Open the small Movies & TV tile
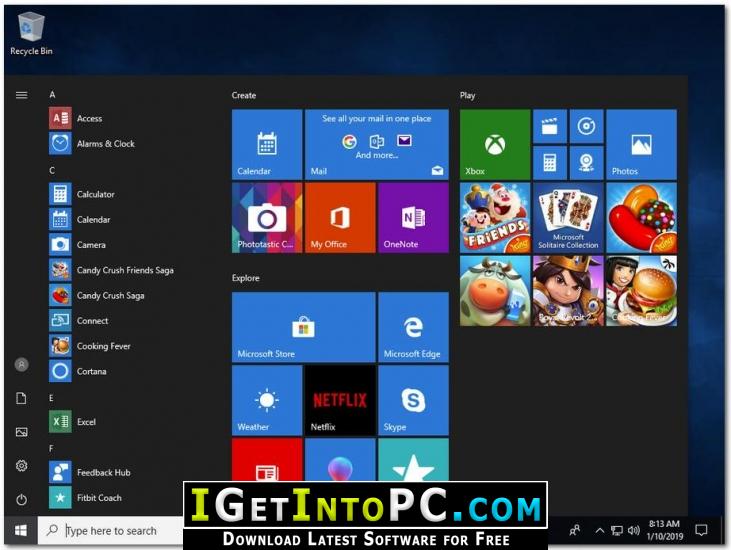Screen dimensions: 731x550 pos(550,126)
